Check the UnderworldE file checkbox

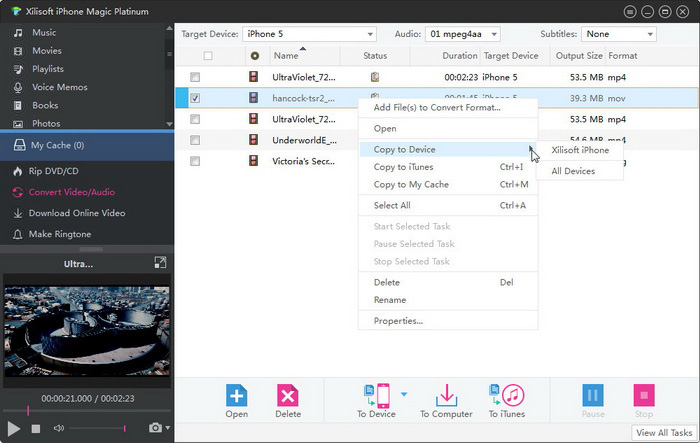[195, 140]
